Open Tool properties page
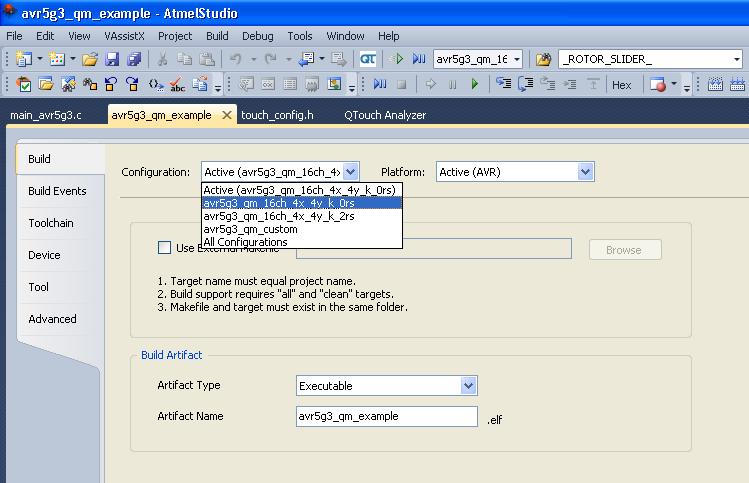 pos(39,287)
